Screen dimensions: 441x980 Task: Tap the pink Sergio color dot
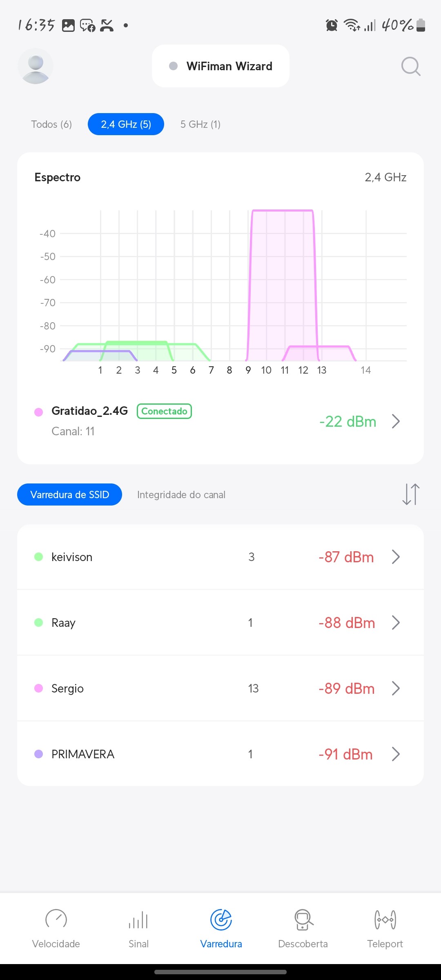tap(39, 688)
